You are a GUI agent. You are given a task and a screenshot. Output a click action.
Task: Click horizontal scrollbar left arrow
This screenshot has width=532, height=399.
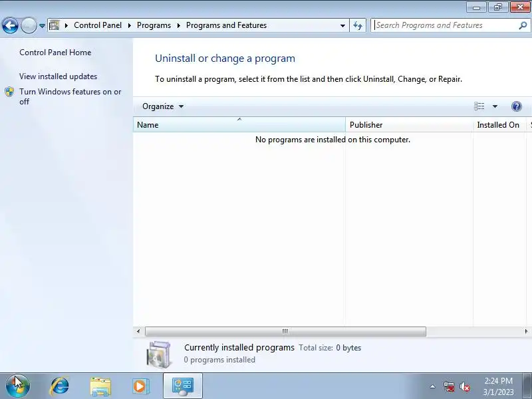pos(138,331)
